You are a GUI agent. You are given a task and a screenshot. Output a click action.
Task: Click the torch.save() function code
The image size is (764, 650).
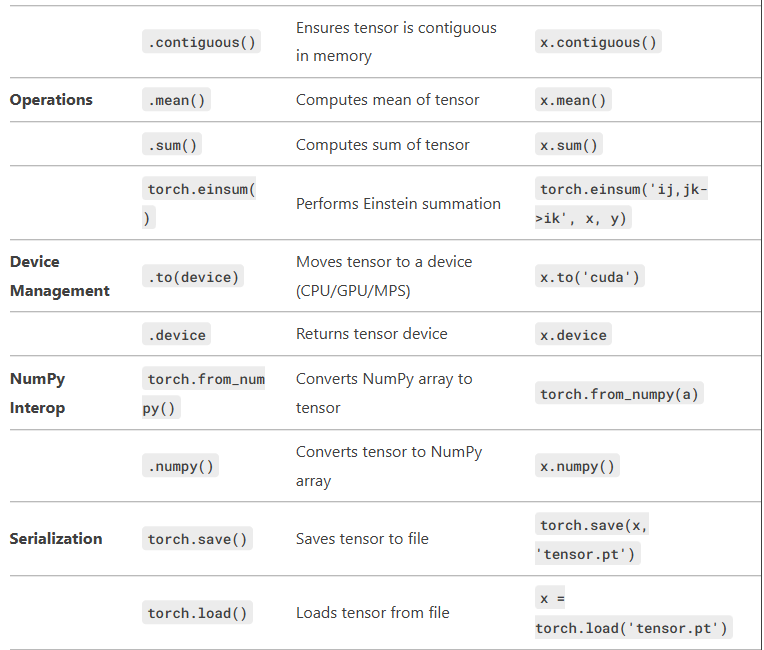[x=197, y=539]
